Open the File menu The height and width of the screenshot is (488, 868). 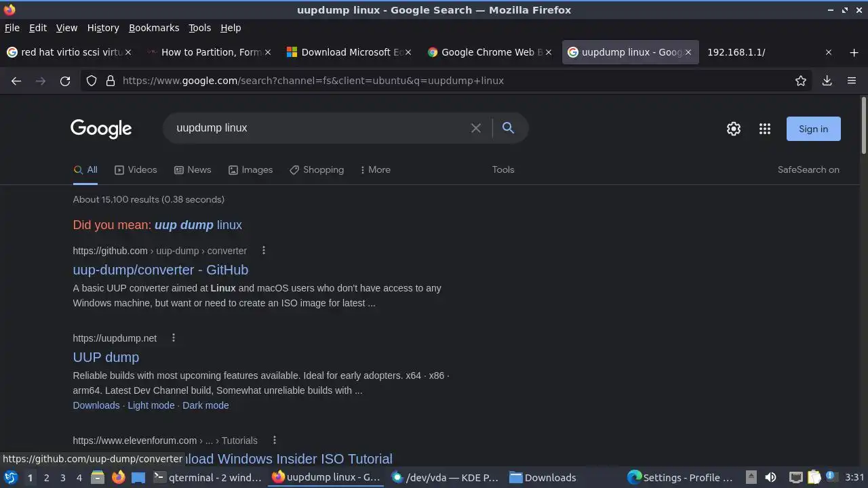click(12, 28)
